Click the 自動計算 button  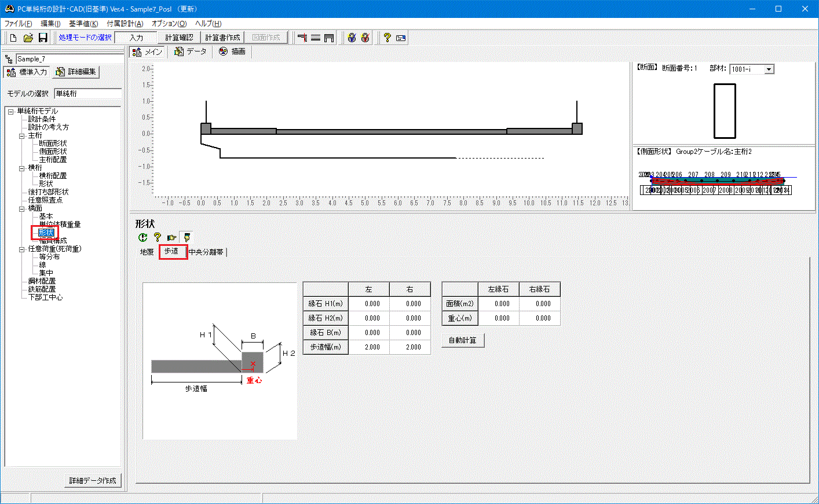click(462, 340)
